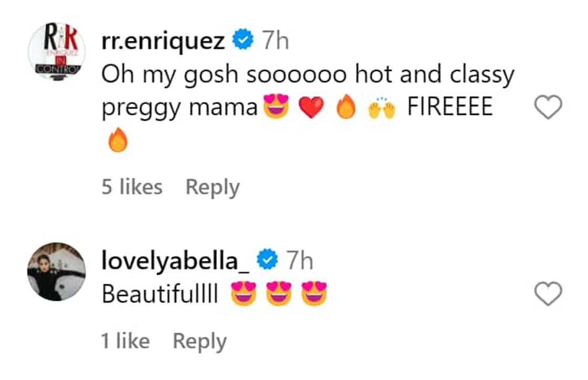The height and width of the screenshot is (380, 588).
Task: Click the lovelyabella_ username
Action: point(177,261)
